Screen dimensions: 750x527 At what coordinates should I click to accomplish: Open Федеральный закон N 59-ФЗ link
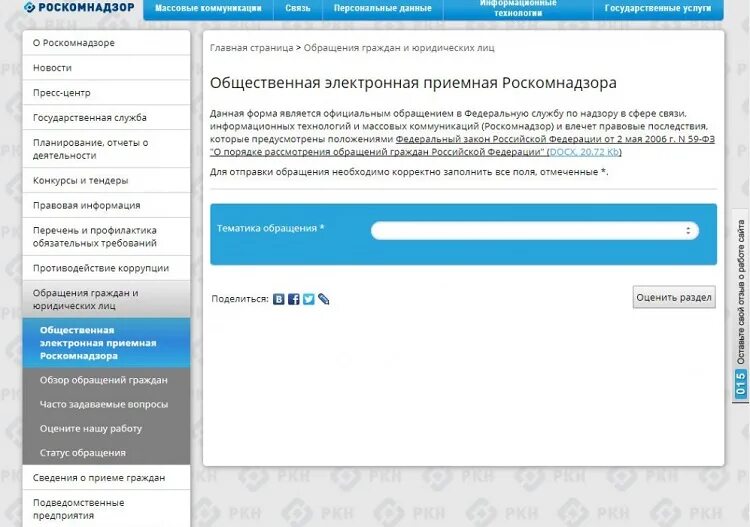click(x=462, y=146)
